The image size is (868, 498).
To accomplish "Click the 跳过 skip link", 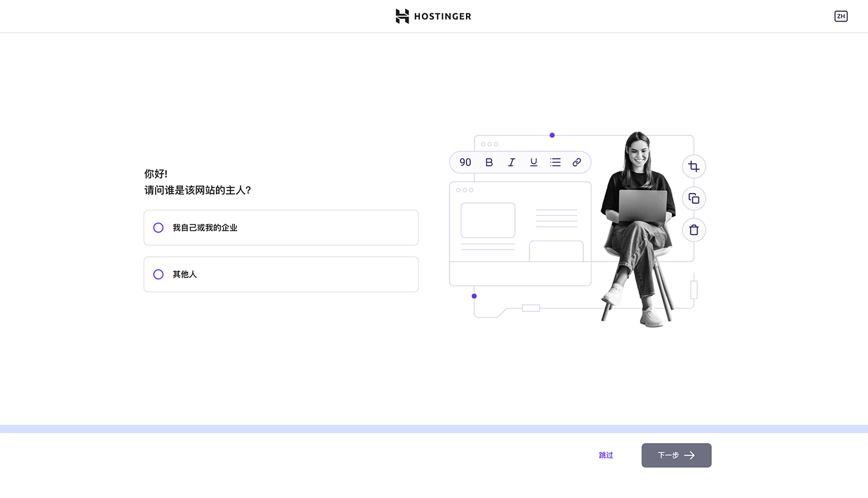I will (606, 455).
